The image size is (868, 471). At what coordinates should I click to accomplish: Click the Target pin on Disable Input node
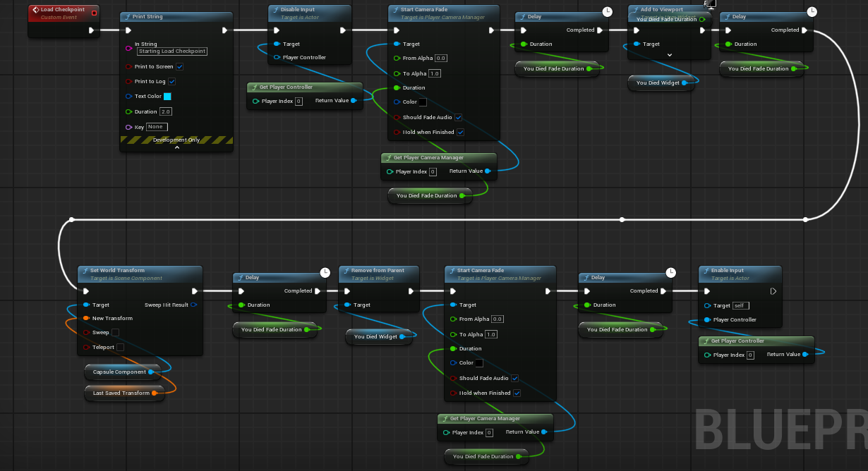tap(277, 44)
